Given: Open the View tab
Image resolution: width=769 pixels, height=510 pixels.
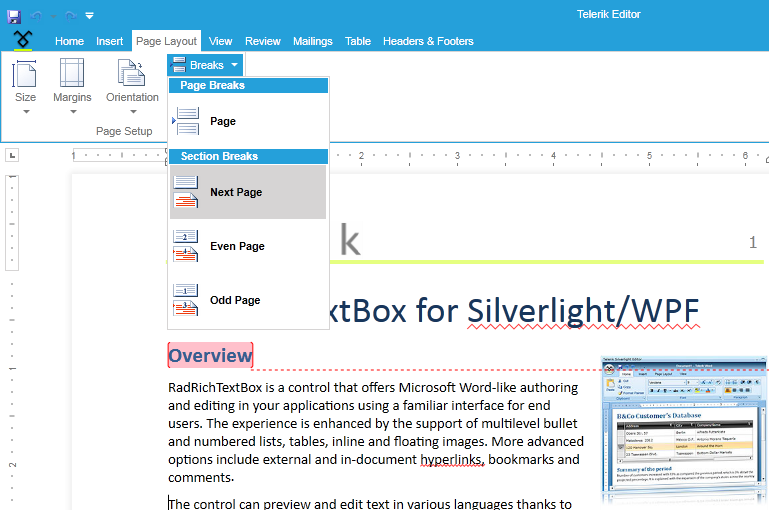Looking at the screenshot, I should [220, 41].
